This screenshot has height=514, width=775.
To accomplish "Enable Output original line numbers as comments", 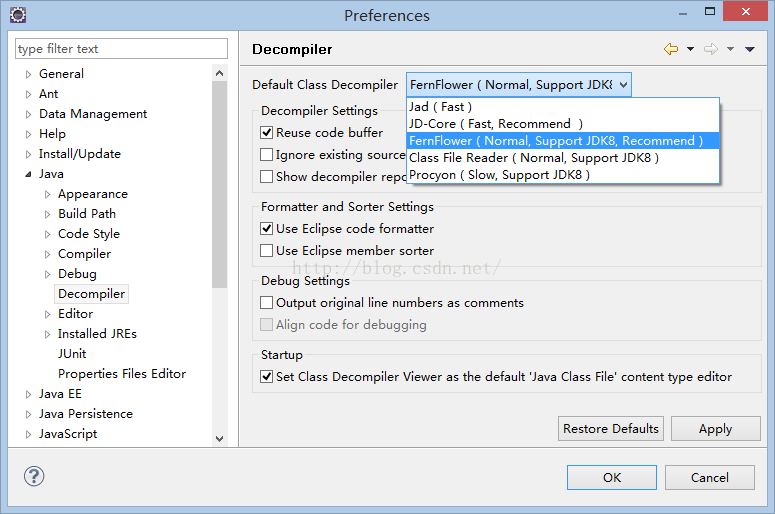I will (x=266, y=302).
